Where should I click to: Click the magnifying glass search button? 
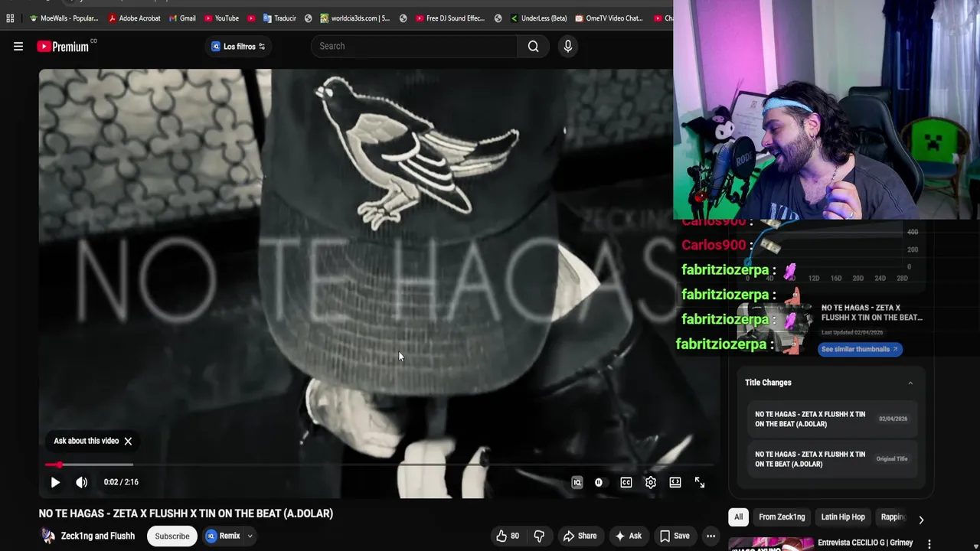534,46
